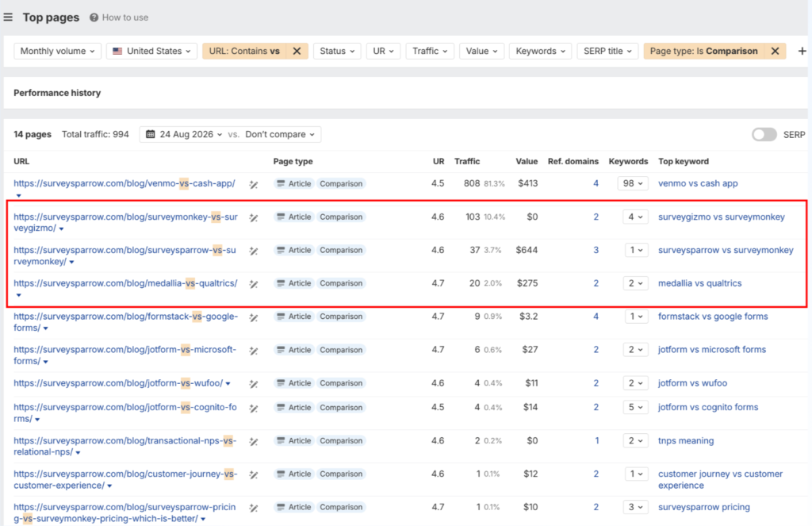The height and width of the screenshot is (526, 812).
Task: Expand the Performance history section
Action: point(57,93)
